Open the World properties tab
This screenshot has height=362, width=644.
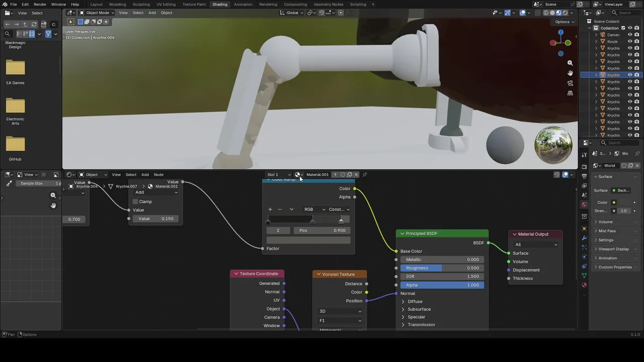tap(584, 205)
